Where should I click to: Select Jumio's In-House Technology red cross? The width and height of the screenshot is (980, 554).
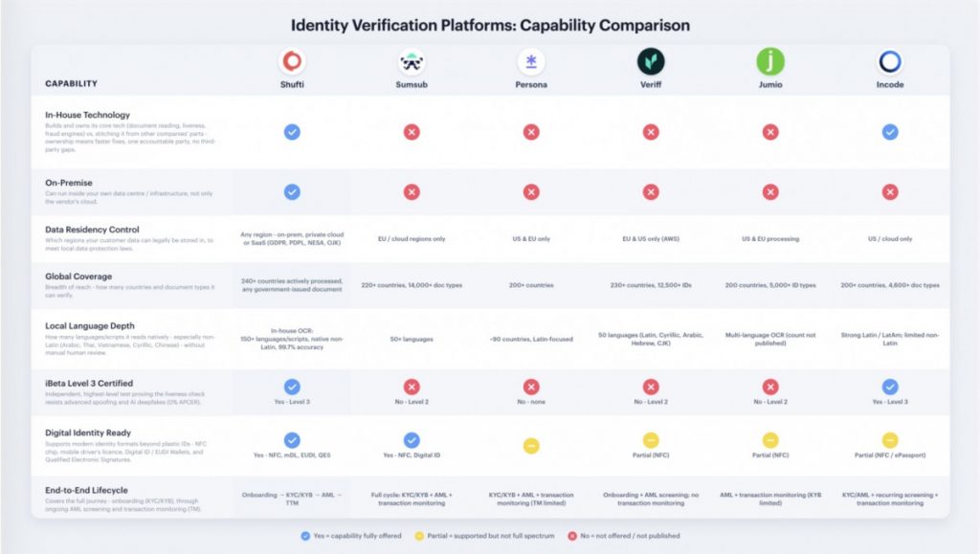(x=770, y=132)
